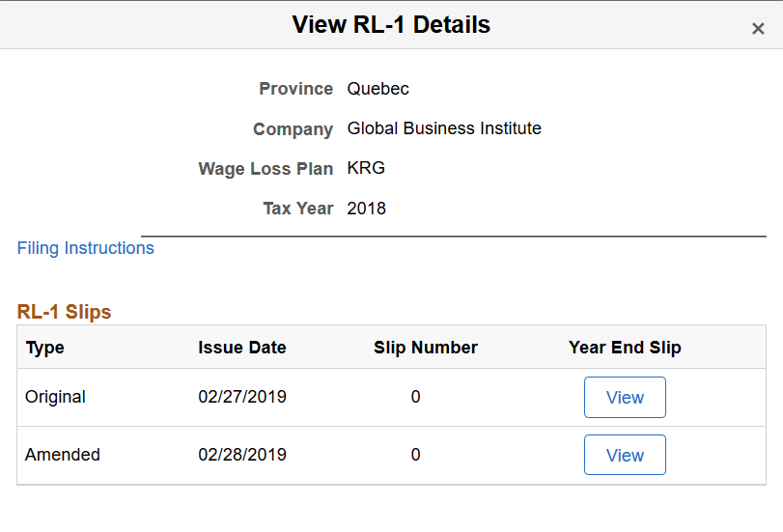Click the slip number in Original row
This screenshot has height=532, width=783.
click(x=415, y=397)
